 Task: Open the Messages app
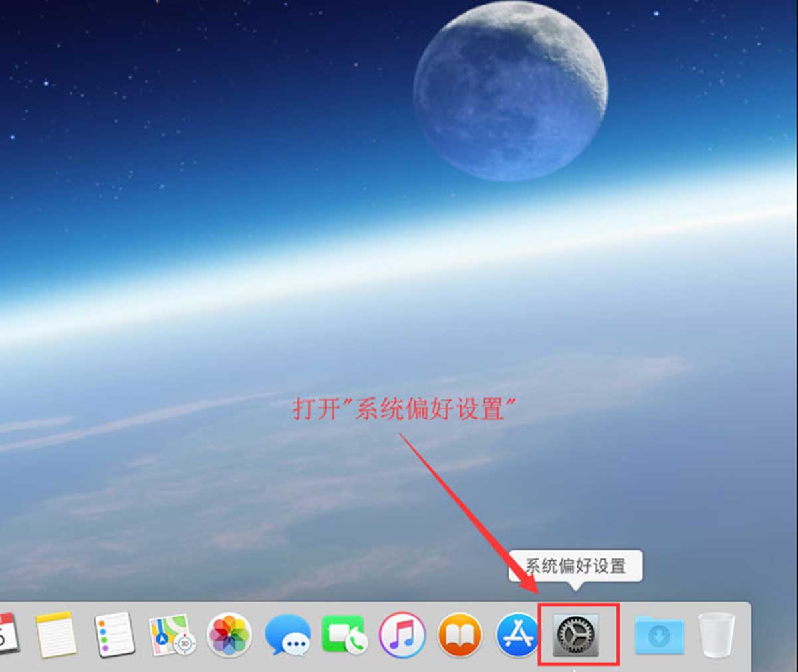(x=287, y=635)
